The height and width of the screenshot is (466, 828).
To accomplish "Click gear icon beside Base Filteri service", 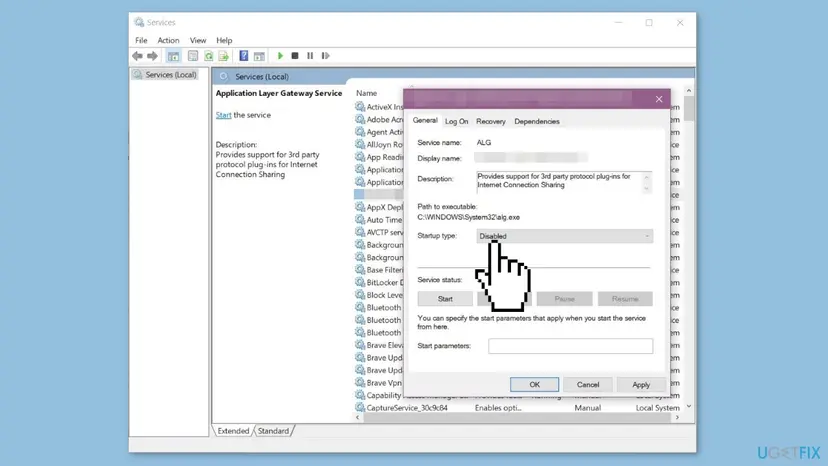I will (x=360, y=270).
